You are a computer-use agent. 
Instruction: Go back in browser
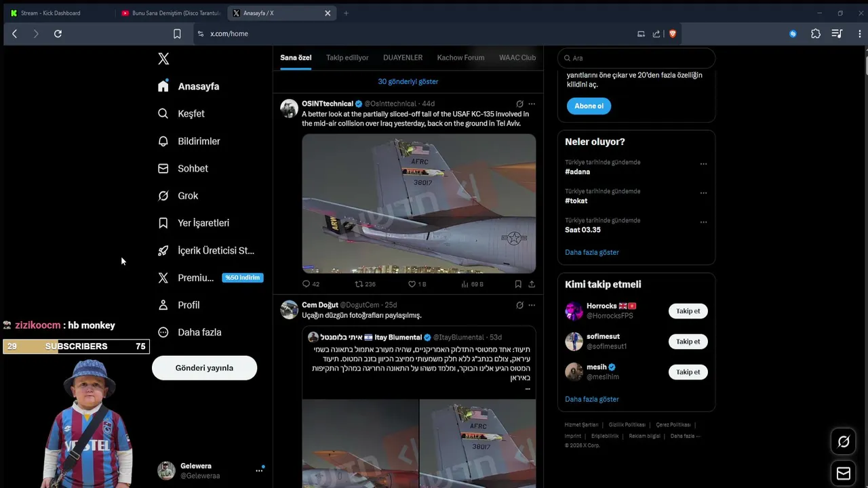(14, 33)
